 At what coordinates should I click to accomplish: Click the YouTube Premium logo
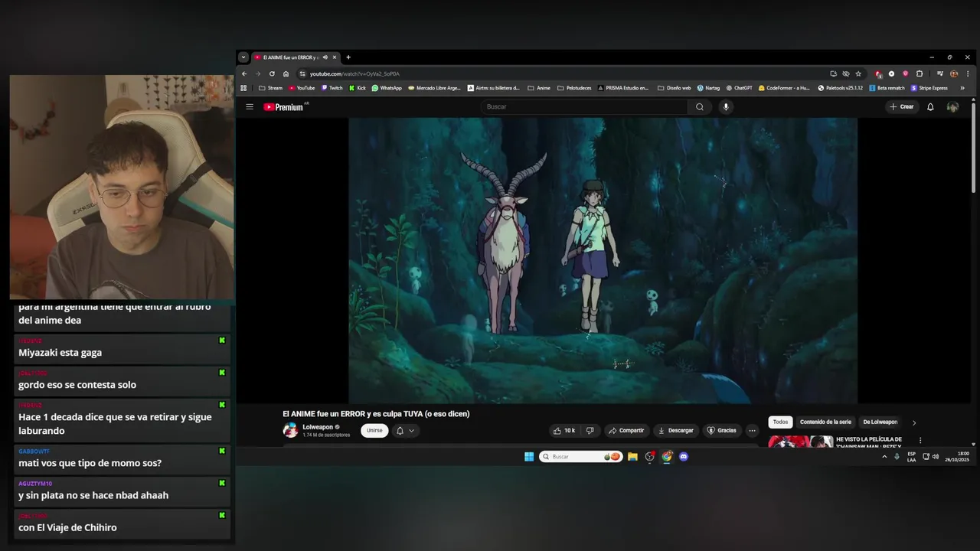[x=284, y=107]
